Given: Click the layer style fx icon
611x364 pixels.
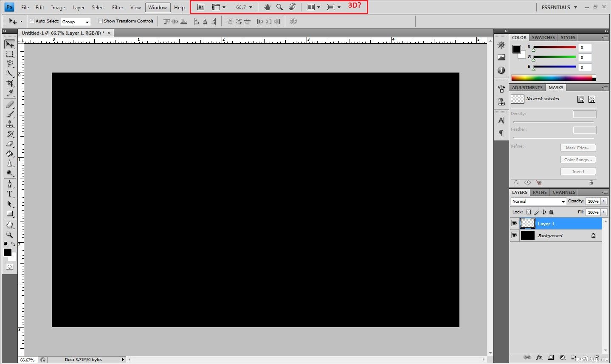Looking at the screenshot, I should (x=540, y=357).
